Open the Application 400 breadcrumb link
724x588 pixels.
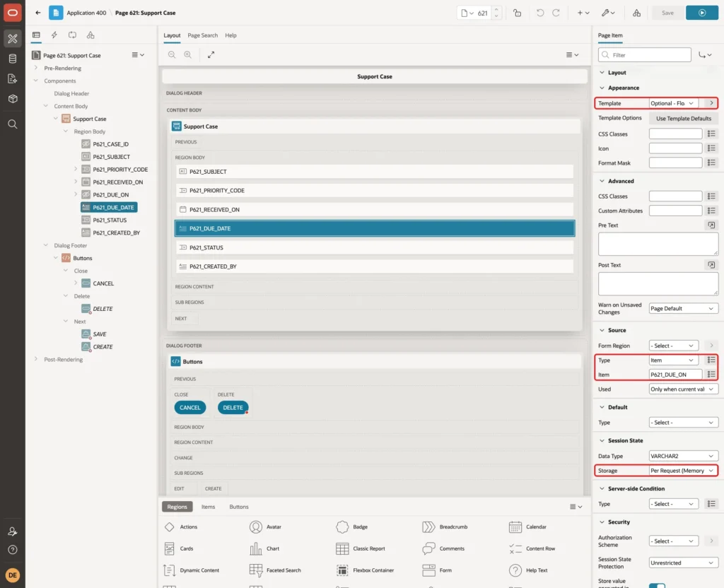point(86,13)
